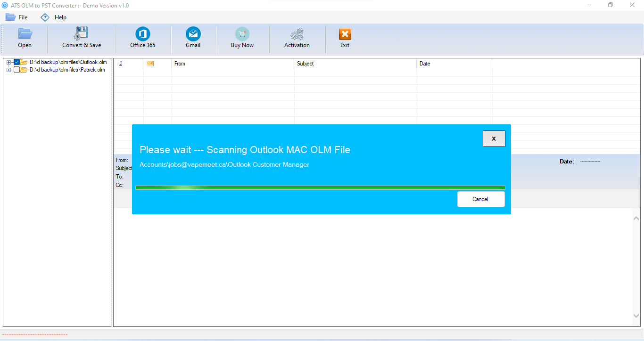Click the scanning path Accounts\jobs@vapemeet.ca text

click(224, 164)
